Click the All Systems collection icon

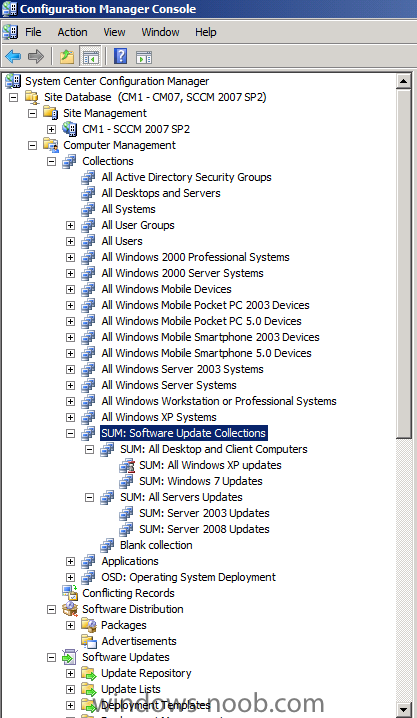(x=88, y=209)
